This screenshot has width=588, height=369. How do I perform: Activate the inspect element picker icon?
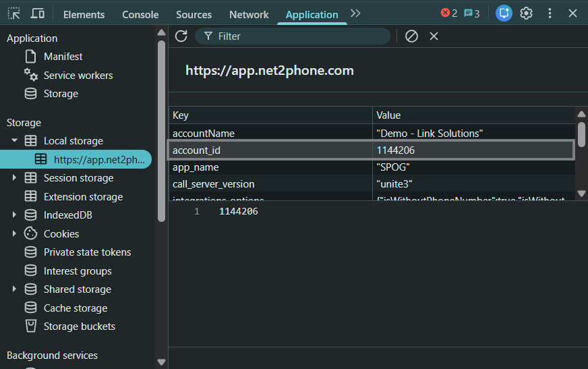click(x=14, y=13)
